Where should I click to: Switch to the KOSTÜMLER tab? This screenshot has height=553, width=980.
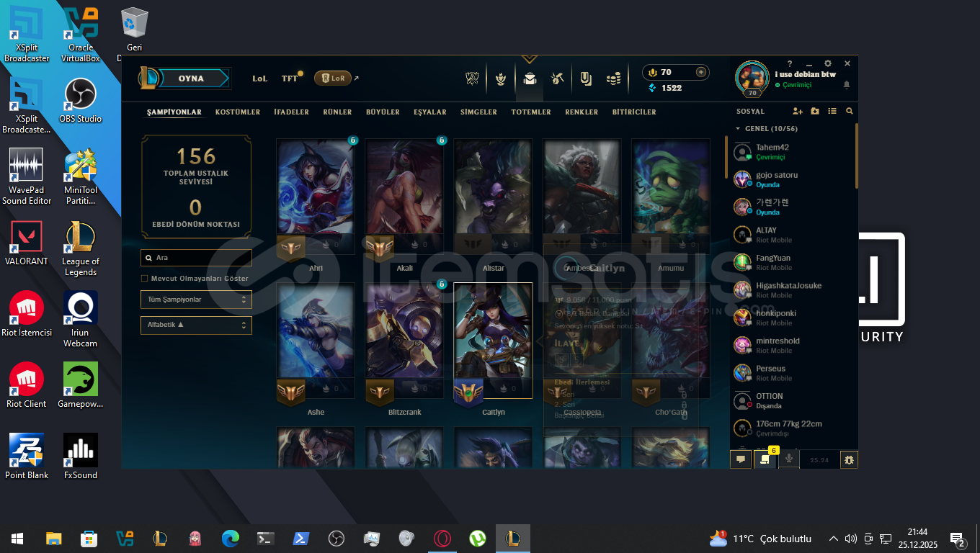238,112
